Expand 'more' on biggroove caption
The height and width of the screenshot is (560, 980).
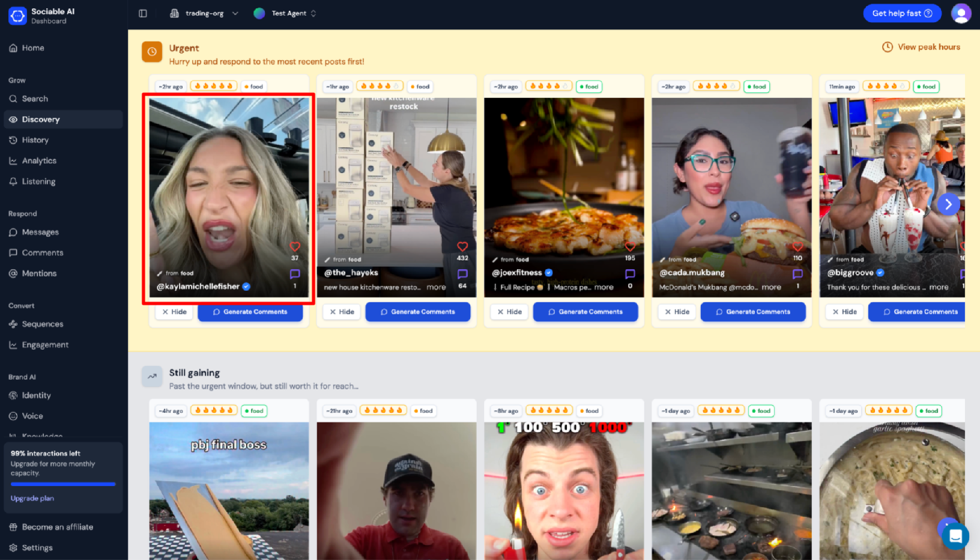pyautogui.click(x=939, y=287)
